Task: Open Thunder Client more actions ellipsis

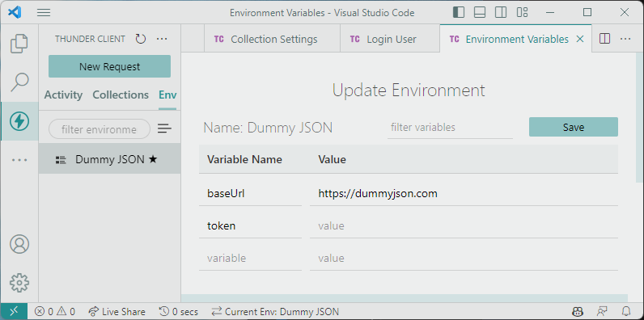Action: [x=162, y=39]
